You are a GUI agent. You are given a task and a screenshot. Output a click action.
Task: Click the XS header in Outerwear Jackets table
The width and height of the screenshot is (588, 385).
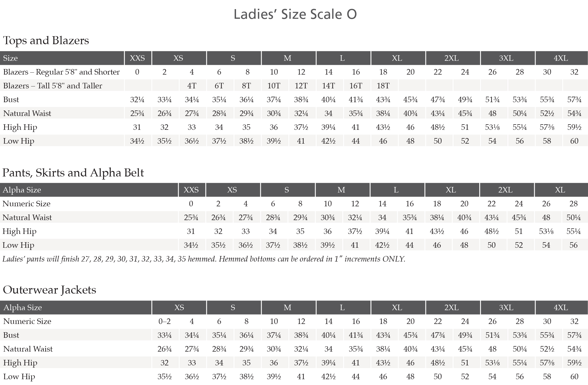(179, 307)
